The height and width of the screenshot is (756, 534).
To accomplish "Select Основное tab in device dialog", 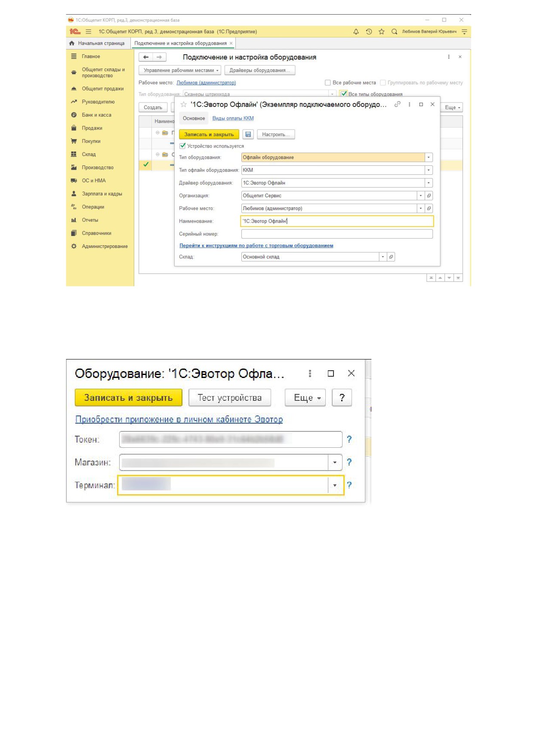I will point(194,118).
